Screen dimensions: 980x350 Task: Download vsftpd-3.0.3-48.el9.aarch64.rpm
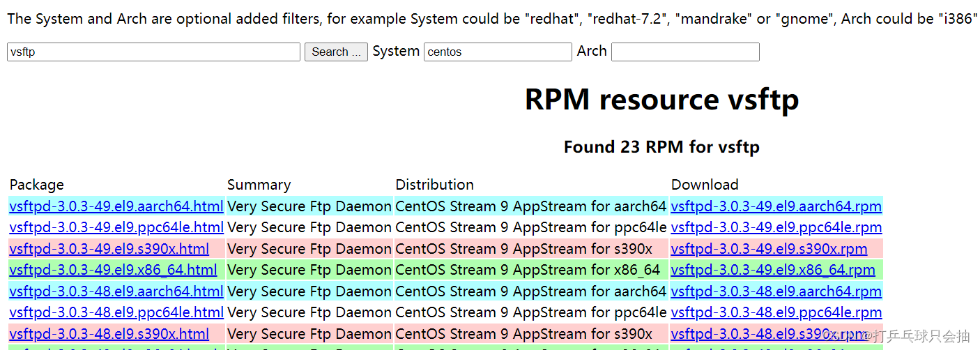(776, 291)
